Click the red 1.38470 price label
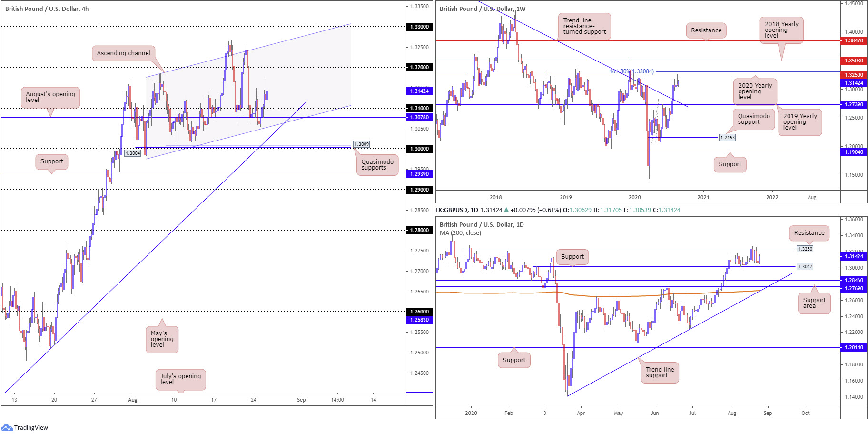Screen dimensions: 868x434 [x=854, y=41]
